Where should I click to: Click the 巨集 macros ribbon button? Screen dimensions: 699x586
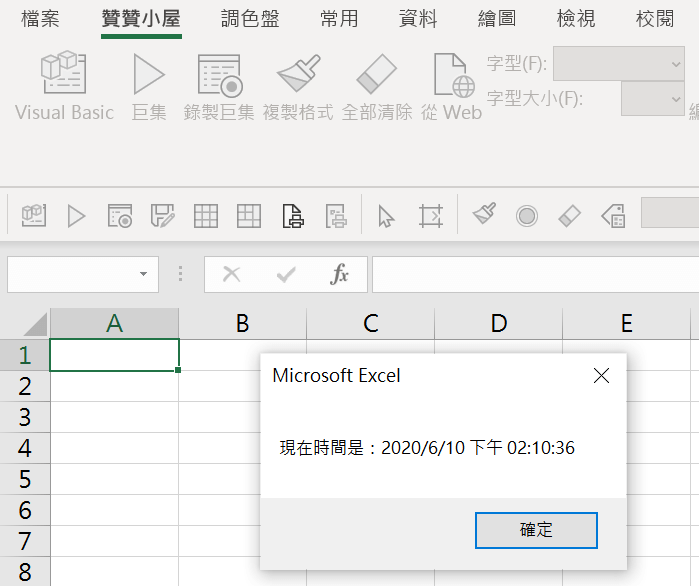click(x=149, y=86)
